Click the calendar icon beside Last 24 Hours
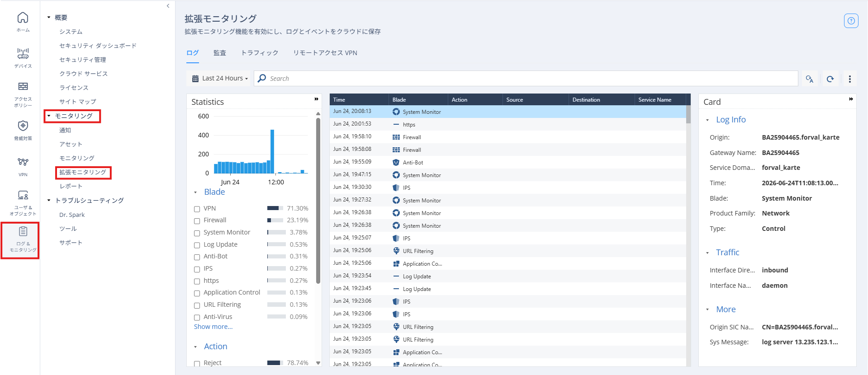Image resolution: width=868 pixels, height=375 pixels. pos(195,79)
